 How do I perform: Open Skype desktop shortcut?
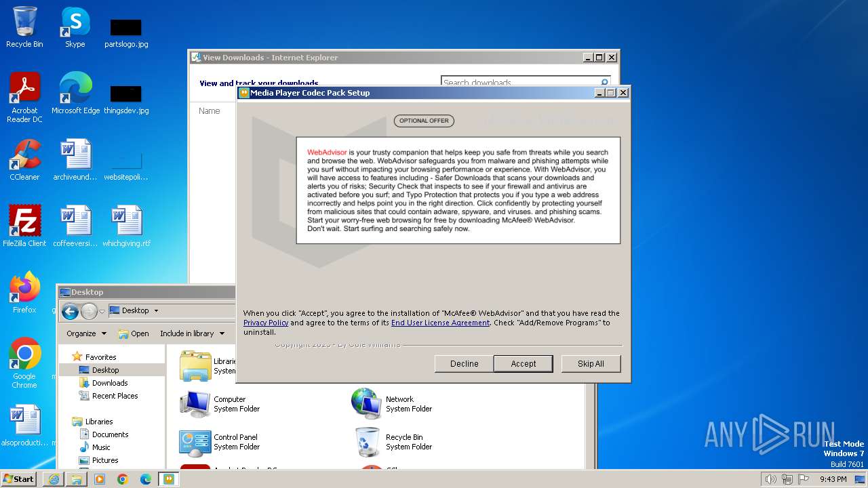(x=75, y=27)
